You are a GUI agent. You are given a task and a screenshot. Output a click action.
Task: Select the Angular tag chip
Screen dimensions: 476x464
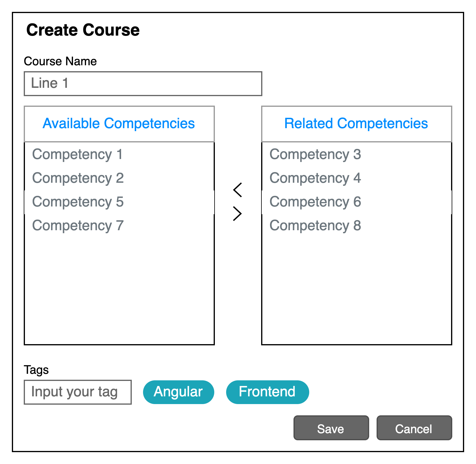point(178,392)
